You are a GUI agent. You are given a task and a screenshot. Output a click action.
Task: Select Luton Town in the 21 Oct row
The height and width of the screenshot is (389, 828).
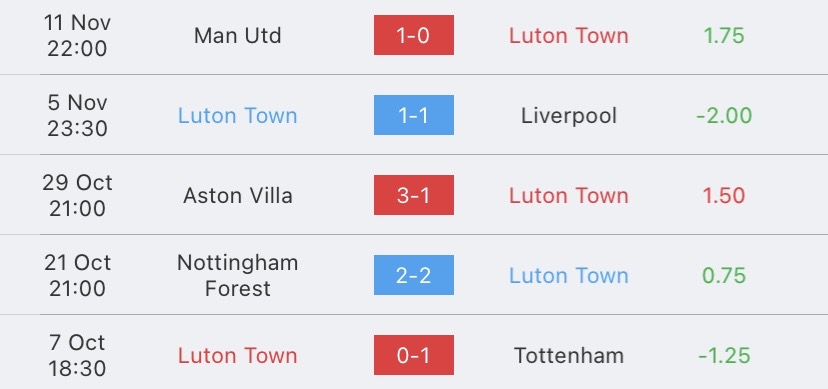point(569,276)
